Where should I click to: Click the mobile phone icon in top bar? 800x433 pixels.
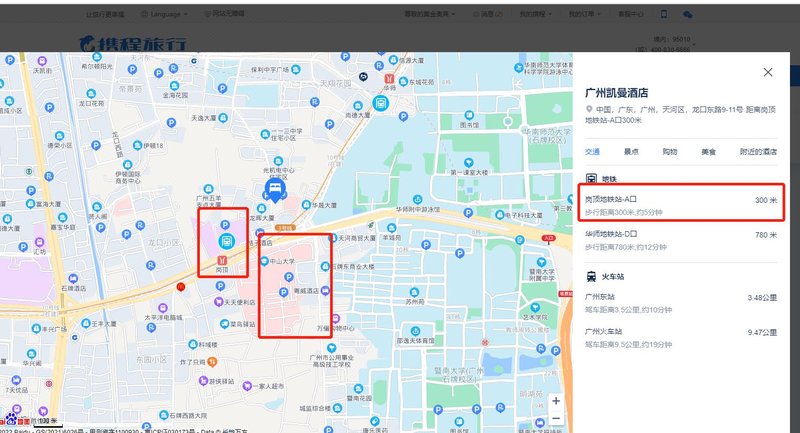coord(663,15)
